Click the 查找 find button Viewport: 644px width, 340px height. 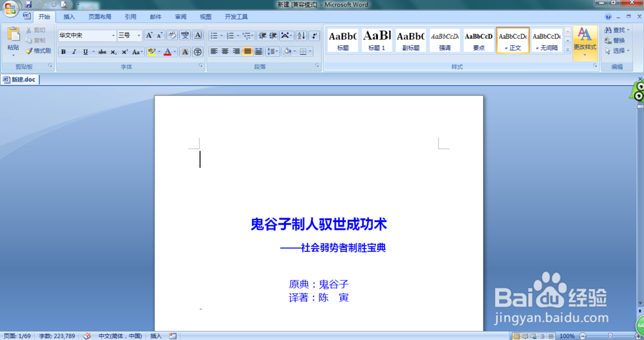click(617, 30)
